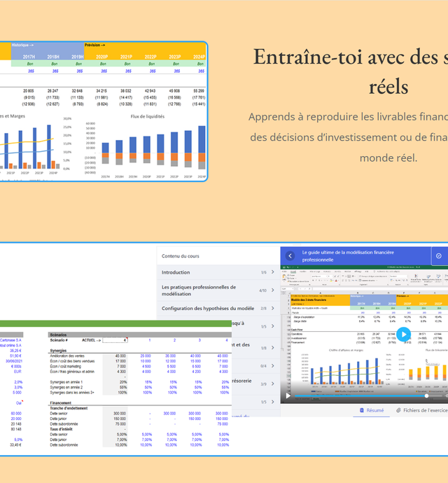448x483 pixels.
Task: Click the document icon next to Résumé
Action: click(x=361, y=410)
